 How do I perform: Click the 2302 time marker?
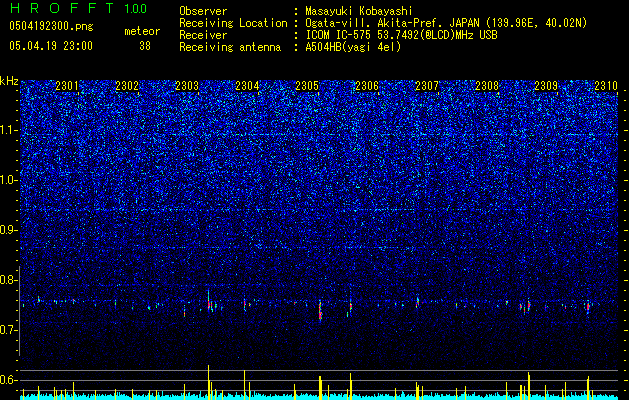point(127,86)
